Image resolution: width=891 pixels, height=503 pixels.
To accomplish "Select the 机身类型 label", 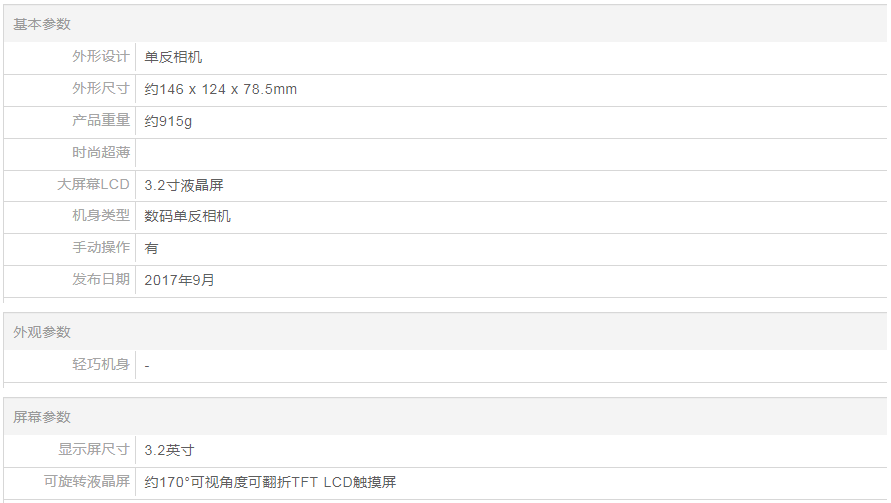I will 100,216.
